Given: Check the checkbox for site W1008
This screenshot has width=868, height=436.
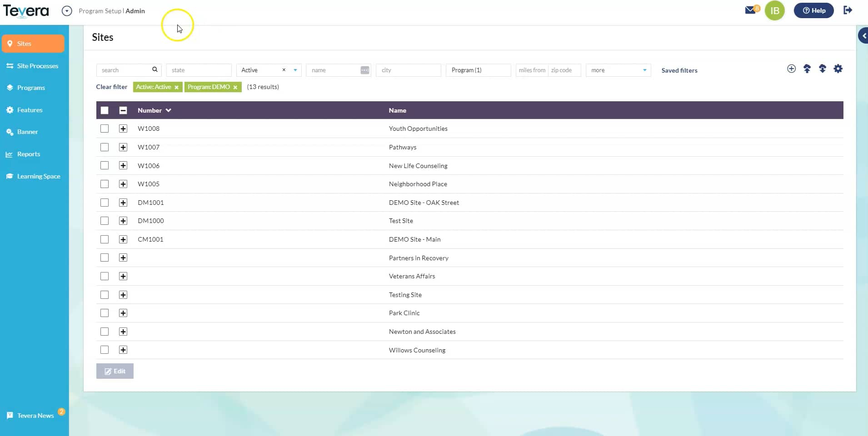Looking at the screenshot, I should pos(105,129).
